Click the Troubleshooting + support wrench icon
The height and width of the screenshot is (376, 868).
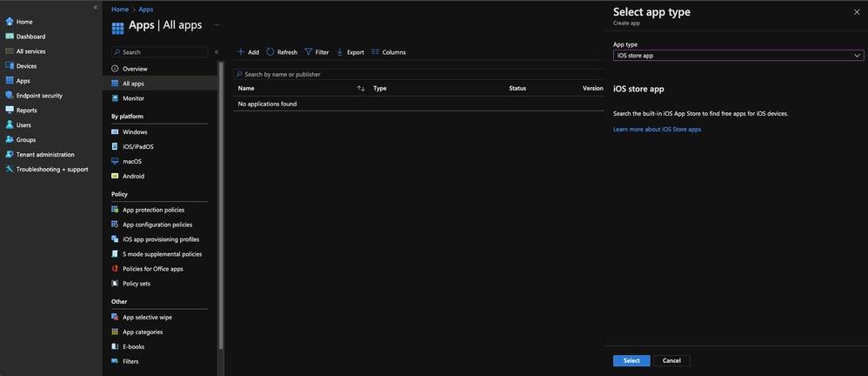[10, 170]
